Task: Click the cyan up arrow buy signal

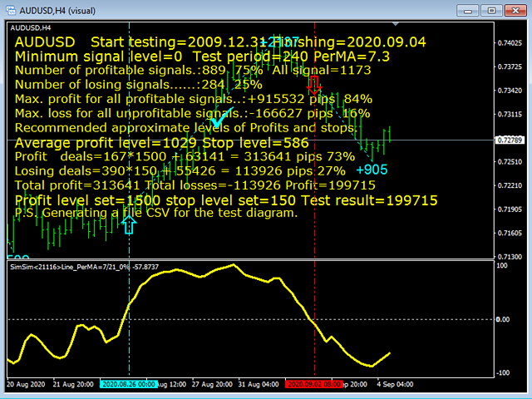Action: tap(129, 225)
